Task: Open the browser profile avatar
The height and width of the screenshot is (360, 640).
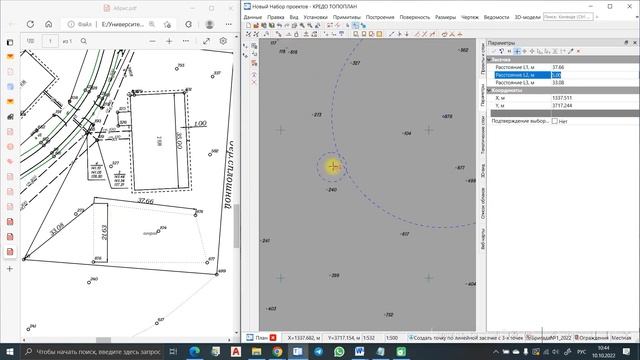Action: pos(209,24)
